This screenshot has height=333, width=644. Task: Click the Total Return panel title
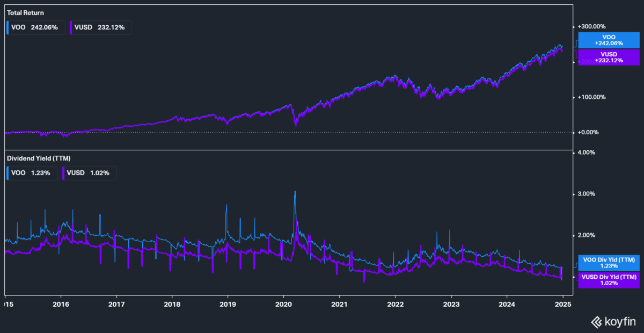click(26, 12)
